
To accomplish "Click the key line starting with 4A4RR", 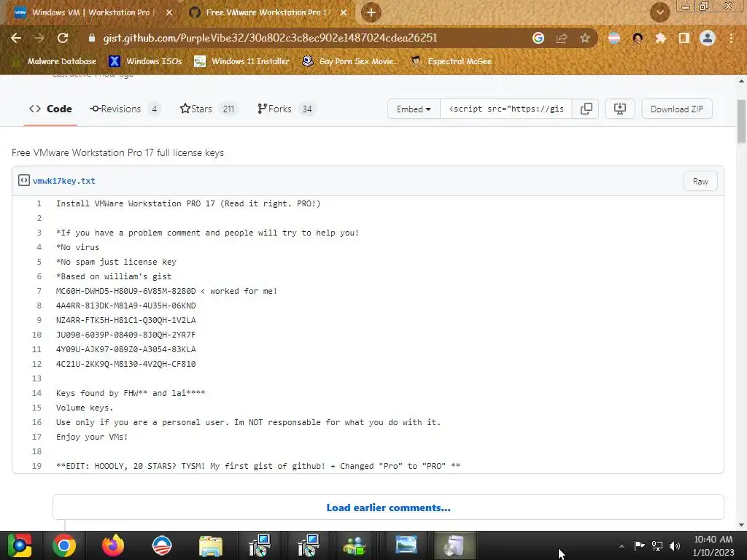I will (125, 306).
